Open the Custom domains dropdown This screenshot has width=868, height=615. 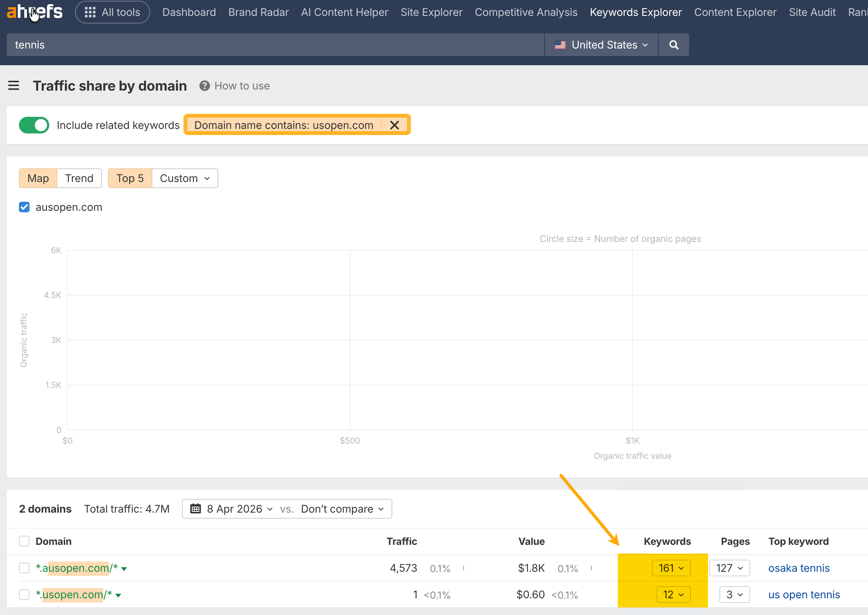(185, 178)
